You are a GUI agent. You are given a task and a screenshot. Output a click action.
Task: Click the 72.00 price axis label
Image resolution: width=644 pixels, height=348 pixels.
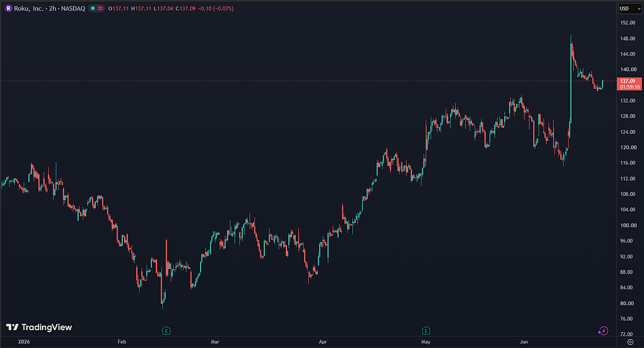coord(626,334)
